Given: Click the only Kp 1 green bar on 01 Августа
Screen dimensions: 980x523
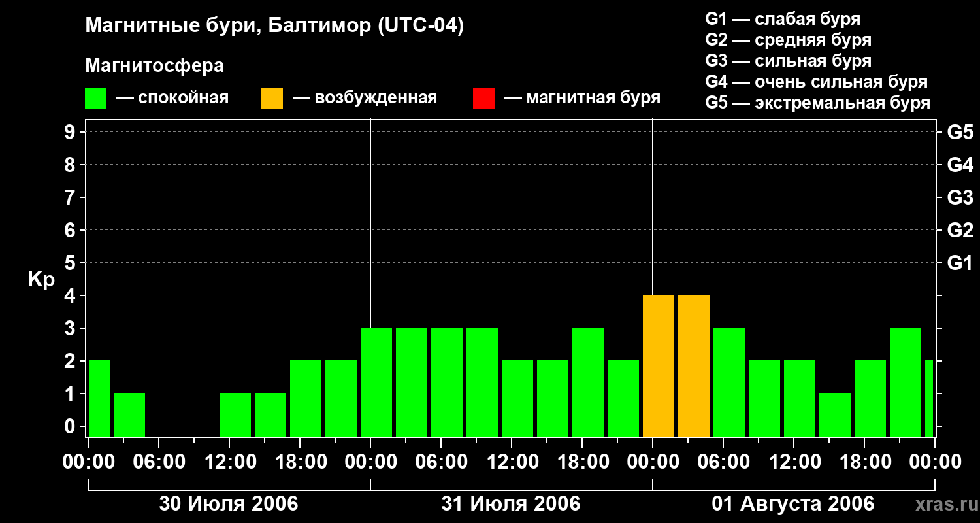Looking at the screenshot, I should (835, 415).
